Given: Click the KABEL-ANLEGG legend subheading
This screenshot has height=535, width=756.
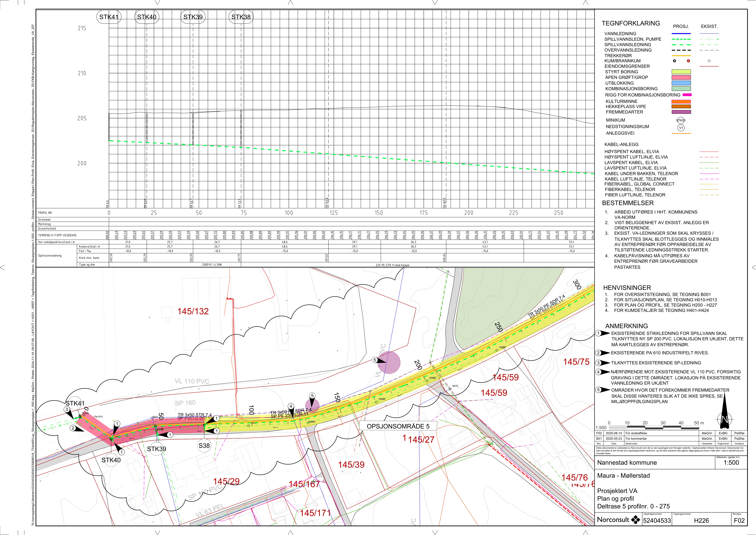Looking at the screenshot, I should coord(621,144).
